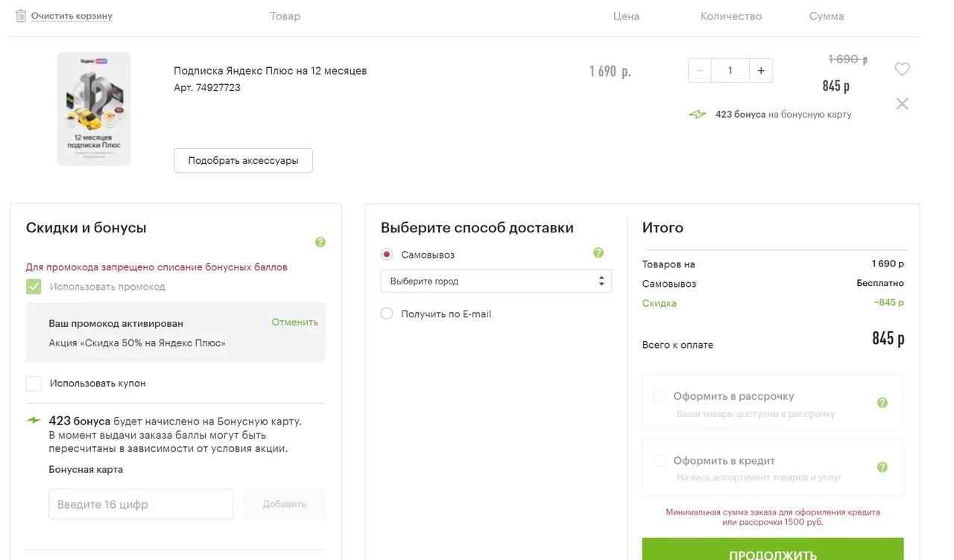Uncheck 'Использовать промокод' checkbox
This screenshot has height=560, width=954.
34,287
